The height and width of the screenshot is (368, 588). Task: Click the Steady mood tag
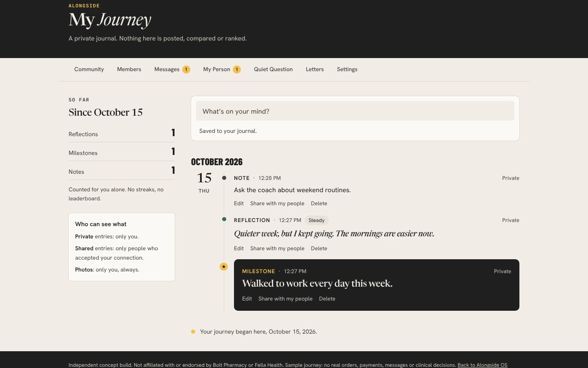(x=316, y=220)
